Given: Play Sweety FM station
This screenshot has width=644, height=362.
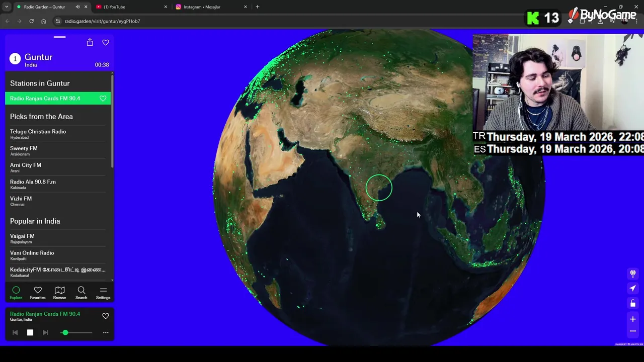Looking at the screenshot, I should coord(58,151).
